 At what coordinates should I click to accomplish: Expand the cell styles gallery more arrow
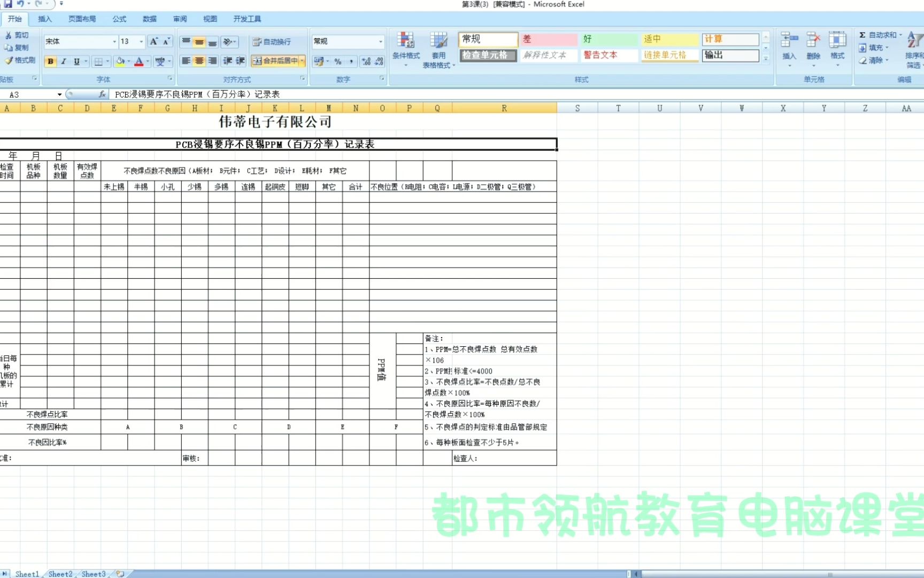tap(766, 59)
